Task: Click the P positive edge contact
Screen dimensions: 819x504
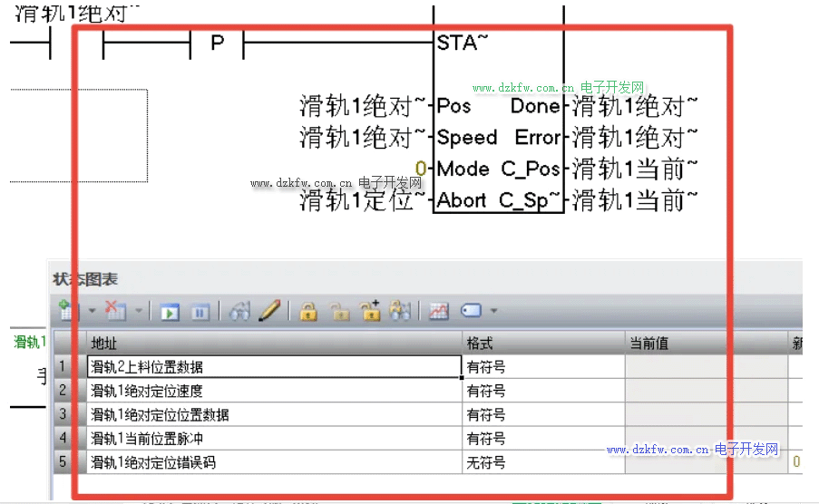Action: point(217,43)
